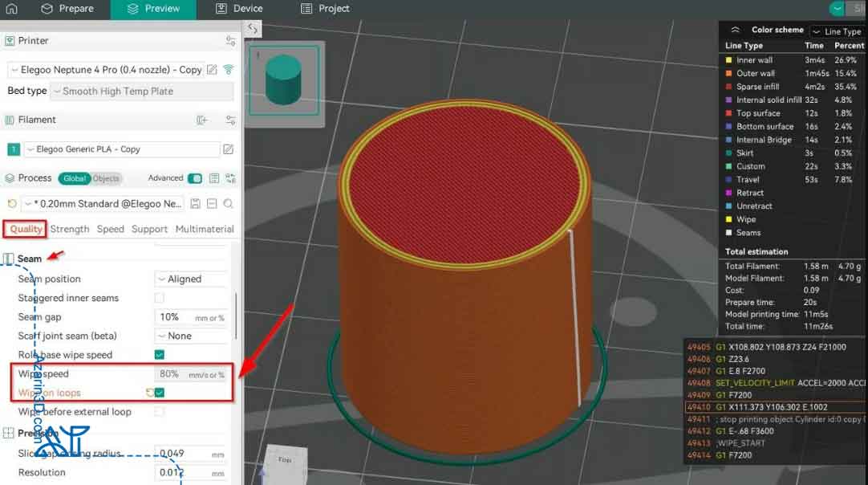868x485 pixels.
Task: Toggle the Advanced mode switch
Action: pyautogui.click(x=195, y=178)
